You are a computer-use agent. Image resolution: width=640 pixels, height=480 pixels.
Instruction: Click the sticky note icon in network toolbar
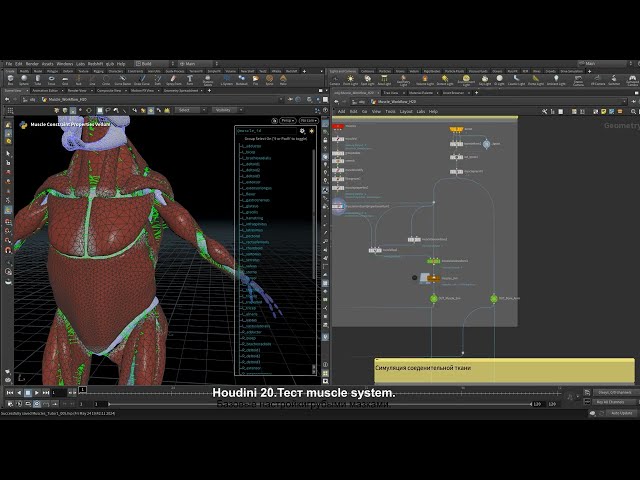coord(604,111)
